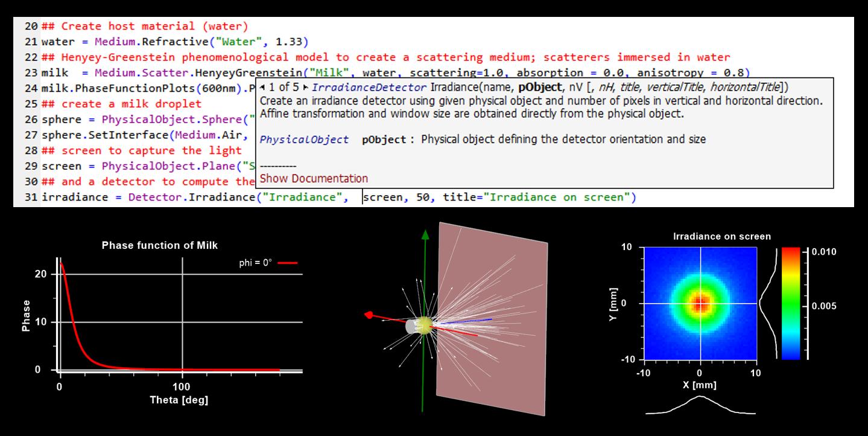
Task: Click the 'Irradiance on screen' plot title
Action: pos(721,236)
